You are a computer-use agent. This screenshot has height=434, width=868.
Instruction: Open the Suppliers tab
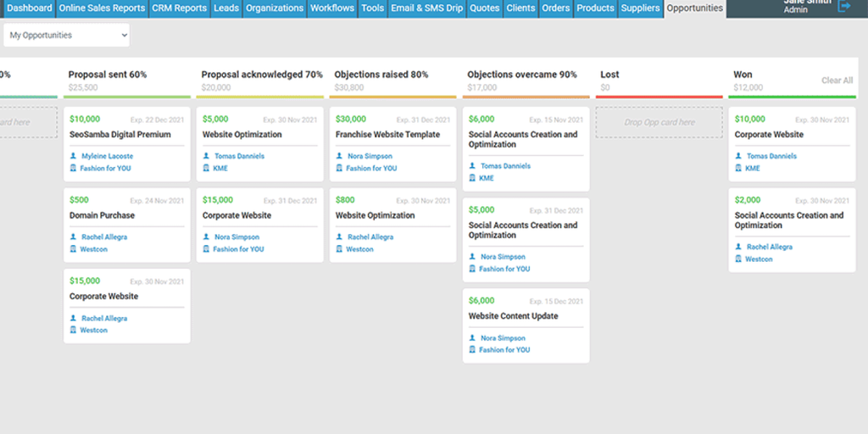point(641,8)
